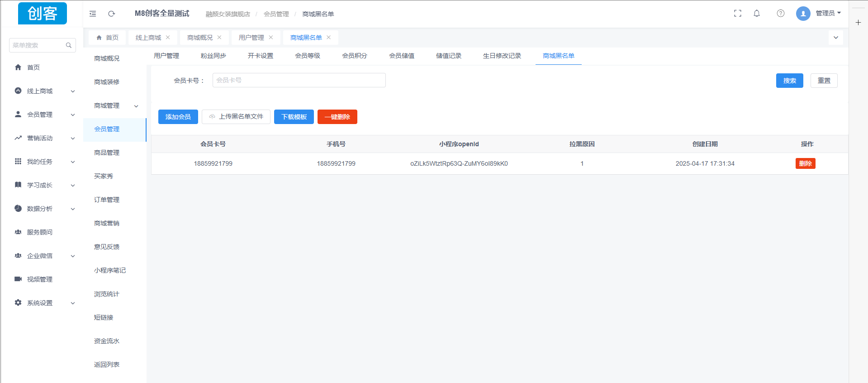Switch to the 粉丝同步 tab
This screenshot has width=868, height=383.
213,56
